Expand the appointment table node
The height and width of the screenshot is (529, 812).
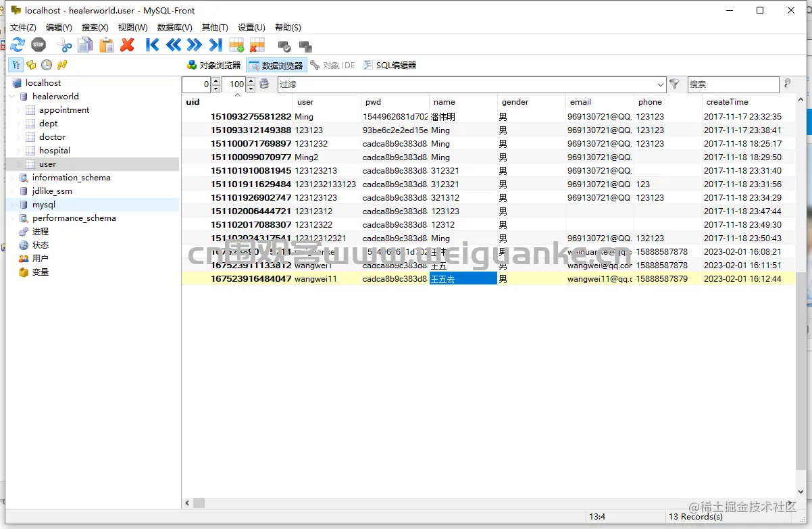point(19,110)
